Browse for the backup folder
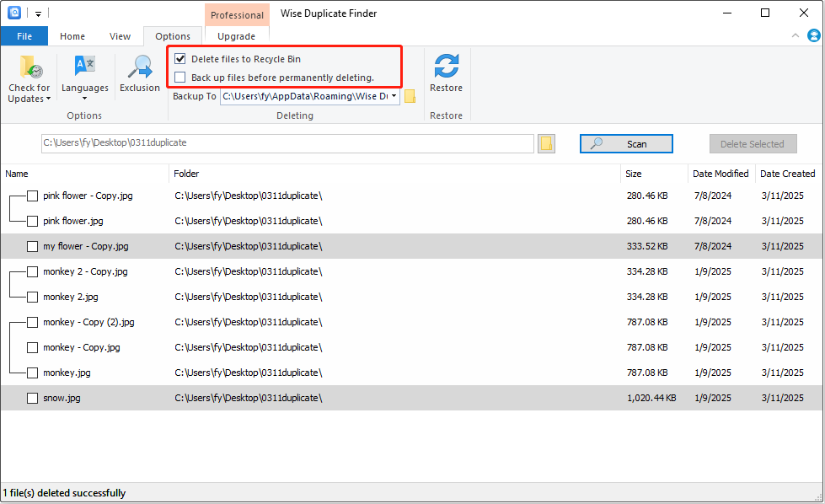This screenshot has width=825, height=504. (410, 96)
